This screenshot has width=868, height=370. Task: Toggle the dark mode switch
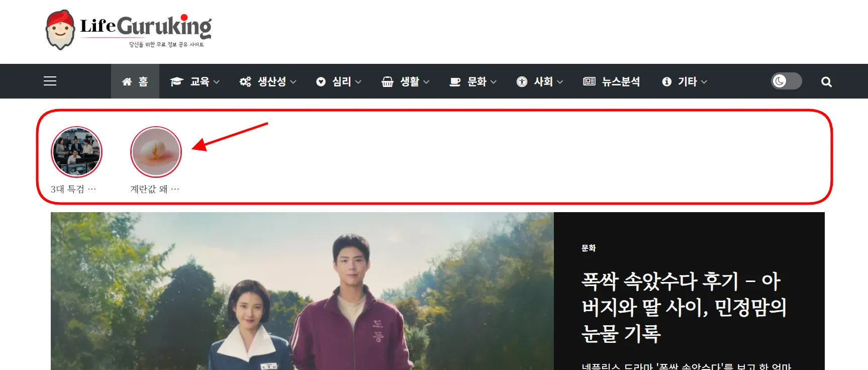(786, 81)
